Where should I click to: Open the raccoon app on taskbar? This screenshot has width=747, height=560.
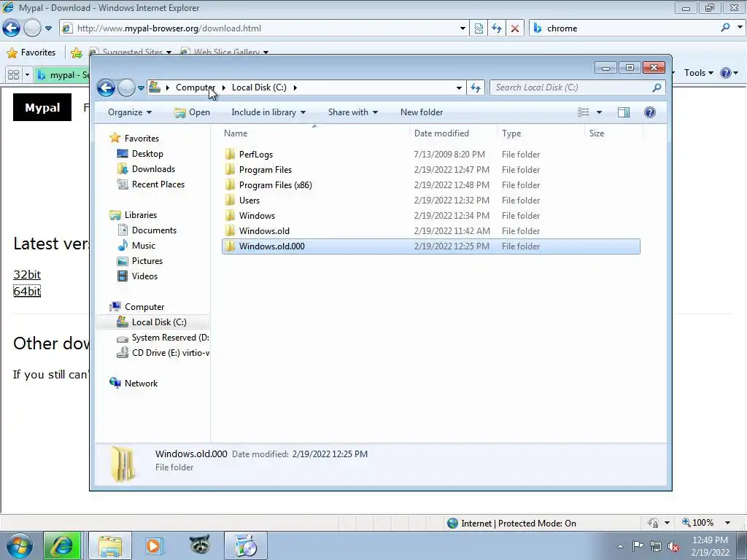point(200,544)
